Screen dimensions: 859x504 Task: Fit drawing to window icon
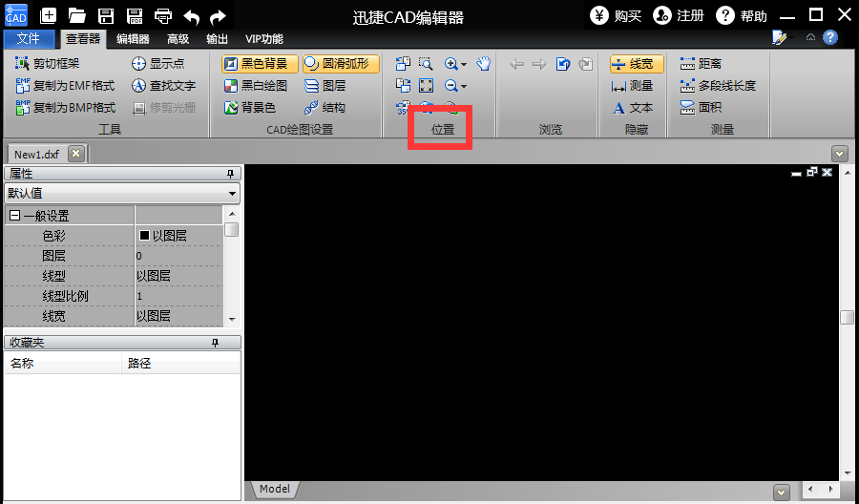click(426, 86)
